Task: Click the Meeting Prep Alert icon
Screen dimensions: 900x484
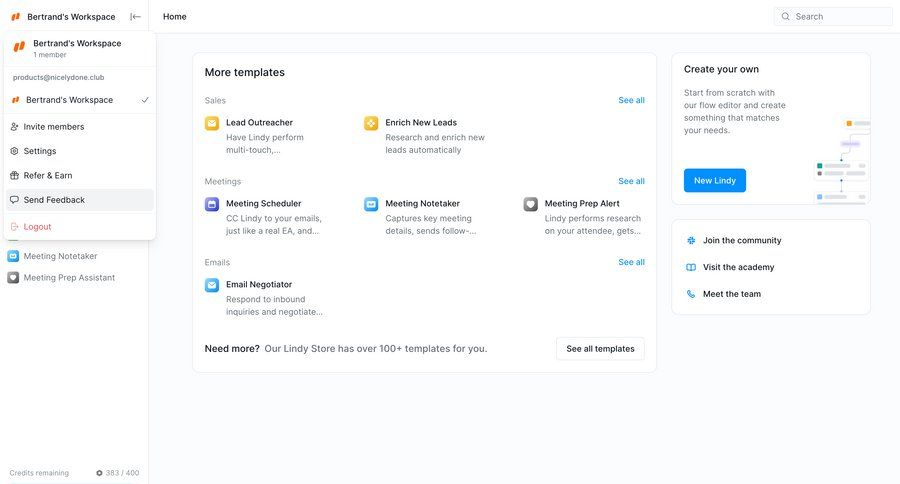Action: click(530, 204)
